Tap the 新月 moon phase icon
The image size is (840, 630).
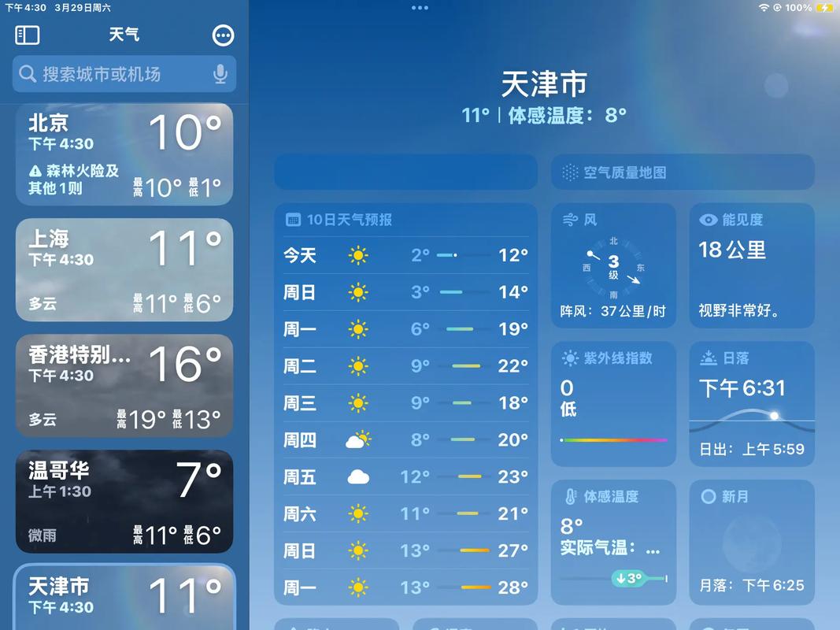click(708, 496)
